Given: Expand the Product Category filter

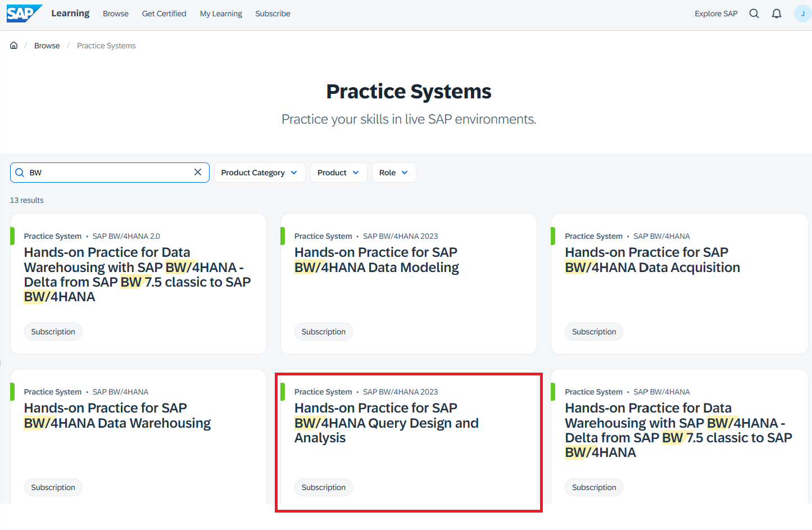Looking at the screenshot, I should [x=260, y=173].
